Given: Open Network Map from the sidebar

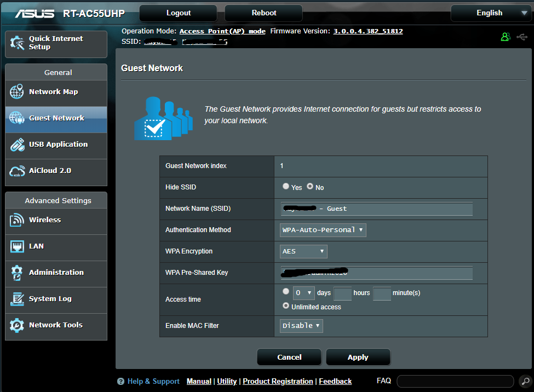Looking at the screenshot, I should click(56, 92).
